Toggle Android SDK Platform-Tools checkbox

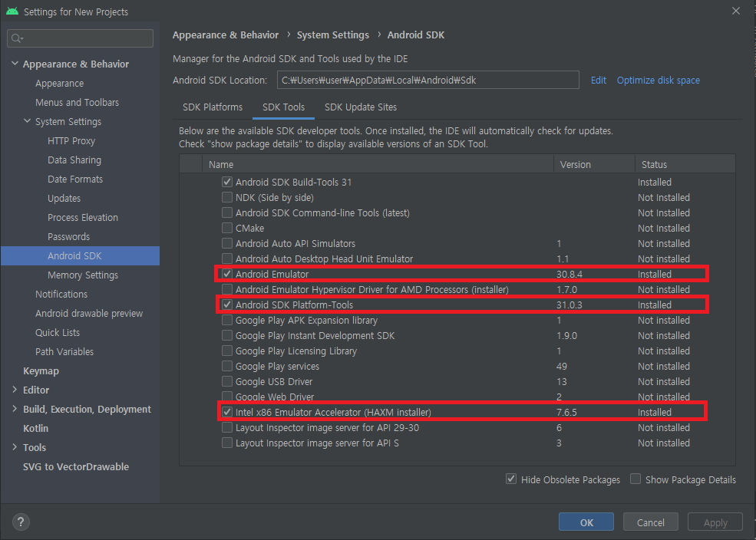tap(227, 305)
